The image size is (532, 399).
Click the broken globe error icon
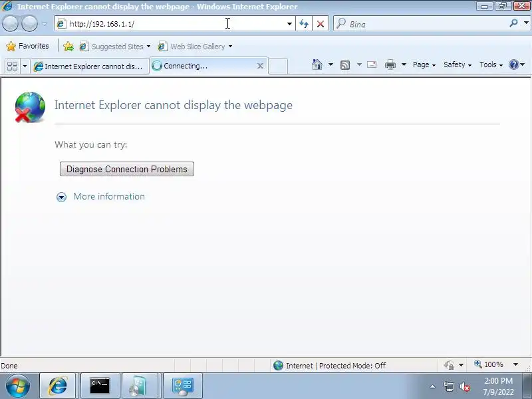(x=30, y=107)
